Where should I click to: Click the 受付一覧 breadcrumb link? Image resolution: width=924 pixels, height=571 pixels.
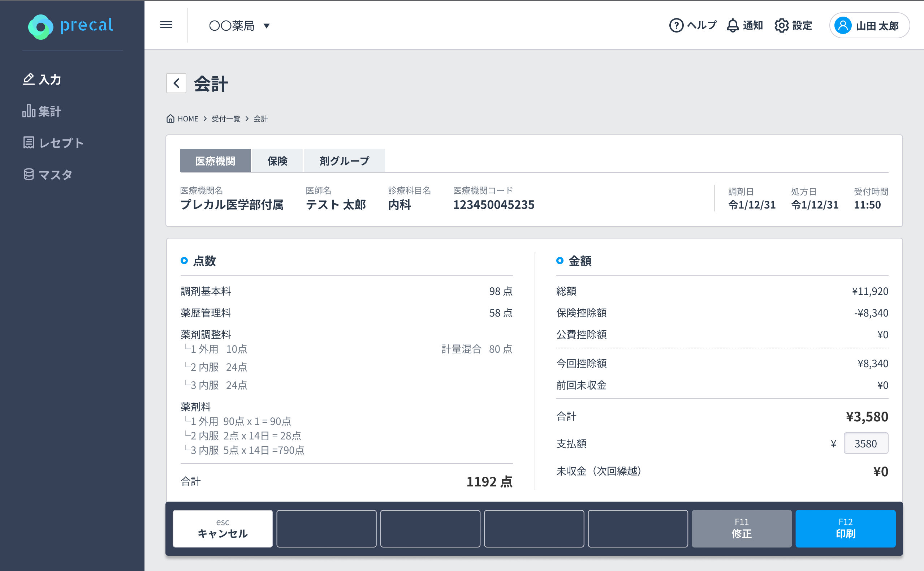pyautogui.click(x=226, y=119)
